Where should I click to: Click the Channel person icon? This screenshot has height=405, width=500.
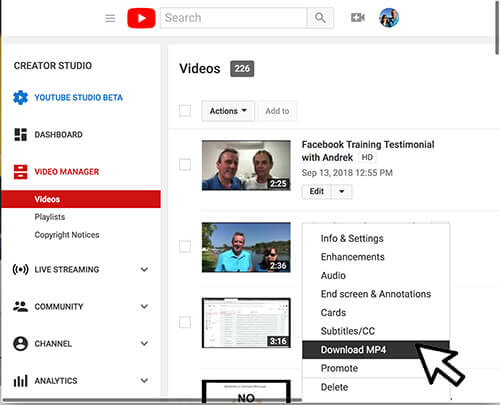pos(20,344)
